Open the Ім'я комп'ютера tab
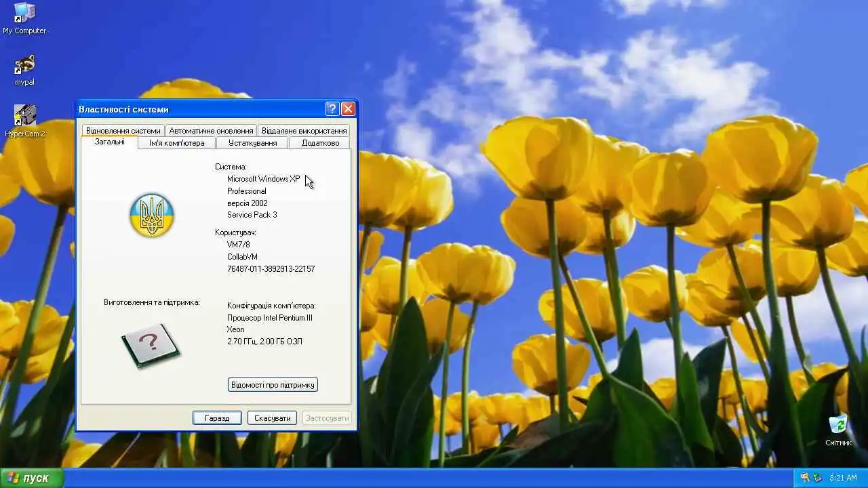The height and width of the screenshot is (488, 868). [x=177, y=143]
